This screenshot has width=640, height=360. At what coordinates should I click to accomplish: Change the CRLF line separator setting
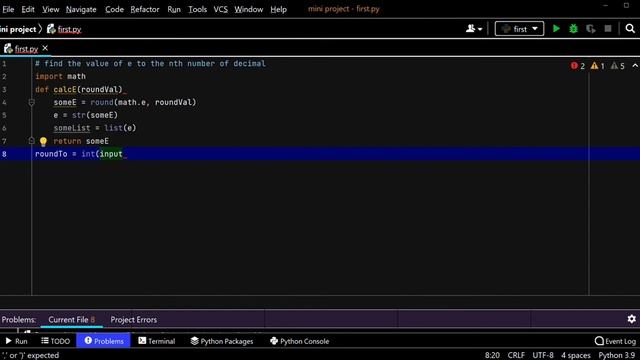pyautogui.click(x=516, y=355)
